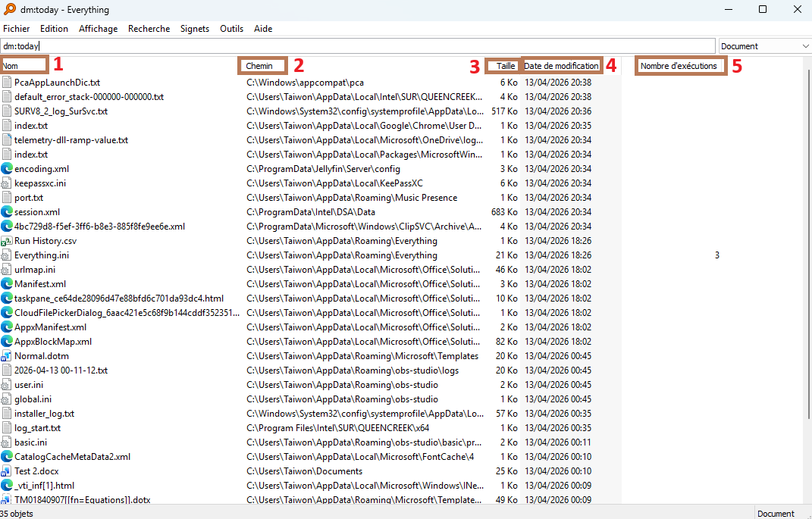Sort by Date de modification header
Viewport: 812px width, 519px height.
pyautogui.click(x=562, y=66)
